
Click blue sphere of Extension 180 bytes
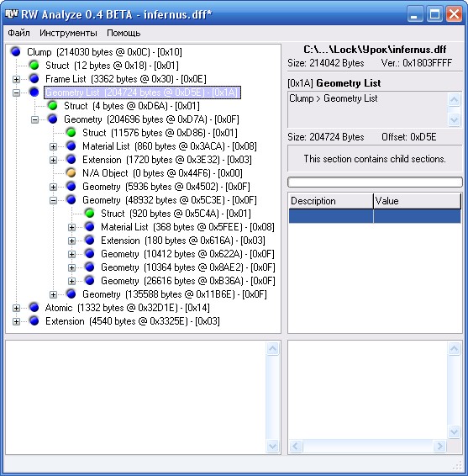click(x=90, y=241)
